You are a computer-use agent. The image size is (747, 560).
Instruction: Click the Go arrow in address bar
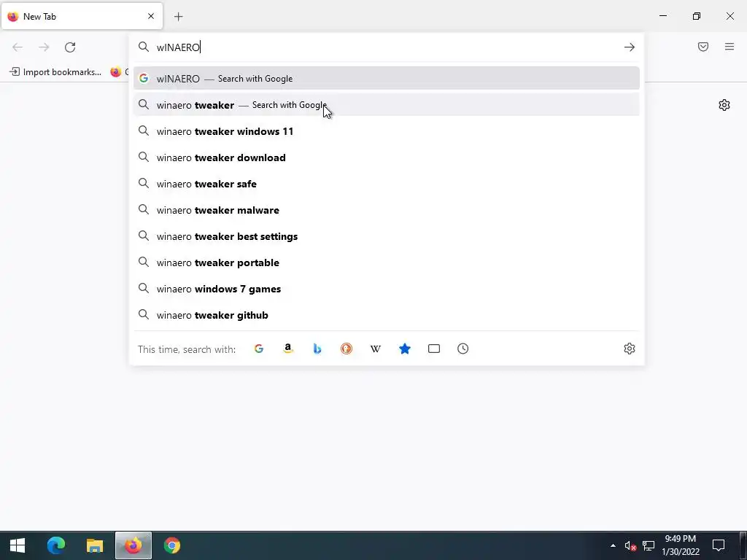pos(630,47)
